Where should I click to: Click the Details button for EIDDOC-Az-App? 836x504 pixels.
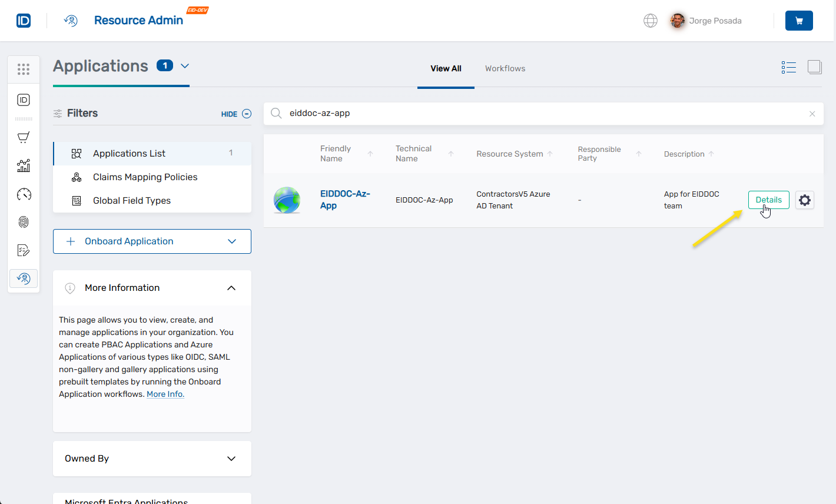pyautogui.click(x=768, y=200)
